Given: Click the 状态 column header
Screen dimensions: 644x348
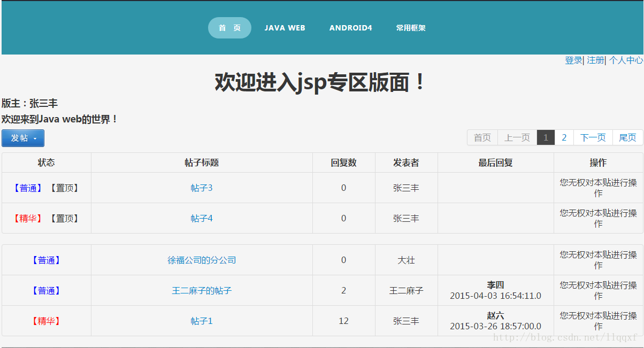Looking at the screenshot, I should [x=47, y=163].
